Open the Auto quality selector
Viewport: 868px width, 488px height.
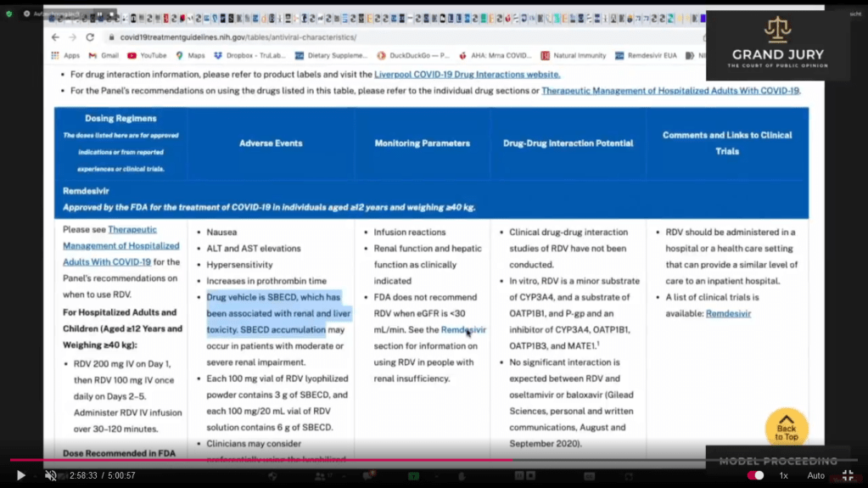pos(815,476)
